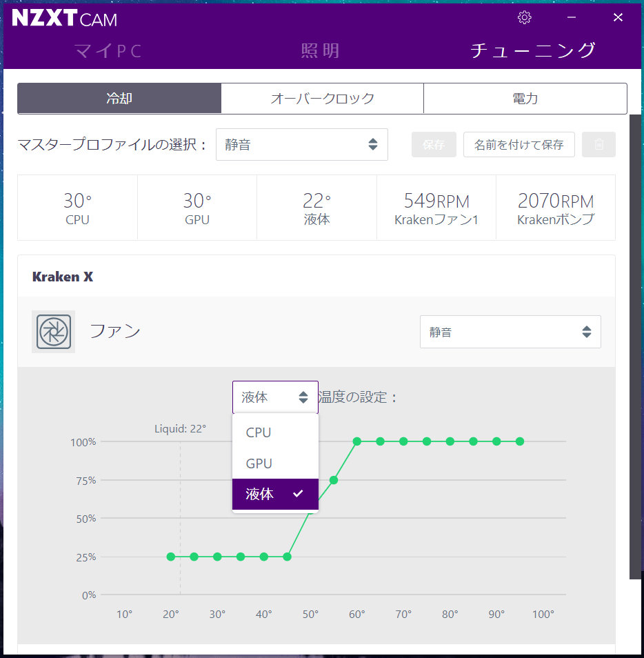Open the fan profile 静音 dropdown
Viewport: 644px width, 658px height.
[x=510, y=332]
